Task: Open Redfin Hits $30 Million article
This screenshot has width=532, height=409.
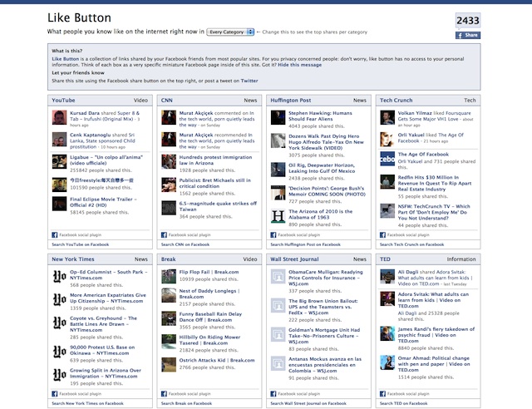Action: point(435,183)
